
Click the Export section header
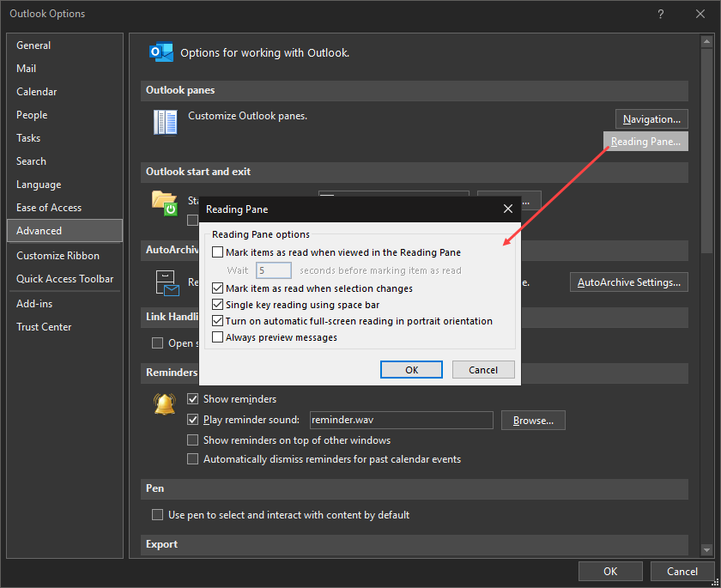point(415,544)
